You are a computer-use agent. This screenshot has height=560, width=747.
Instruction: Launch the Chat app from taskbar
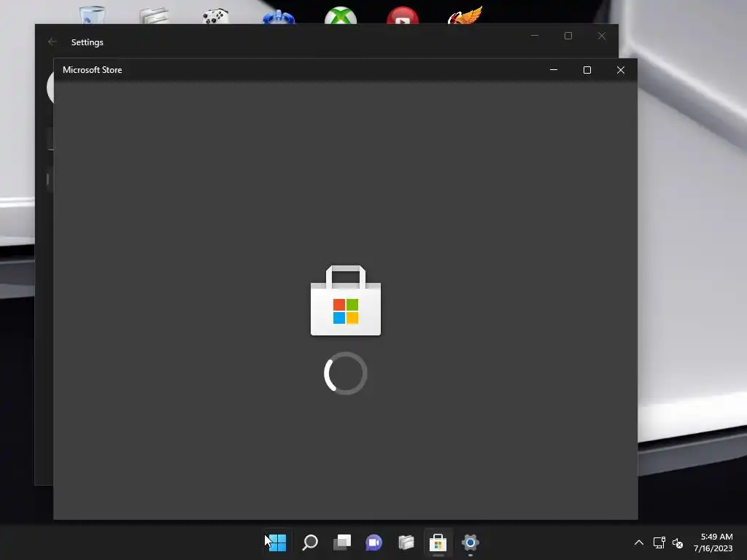click(374, 542)
